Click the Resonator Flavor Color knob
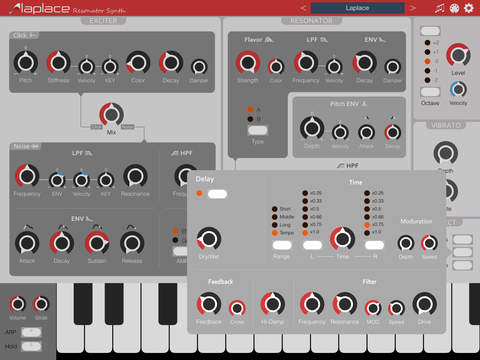The width and height of the screenshot is (480, 360). pos(276,67)
